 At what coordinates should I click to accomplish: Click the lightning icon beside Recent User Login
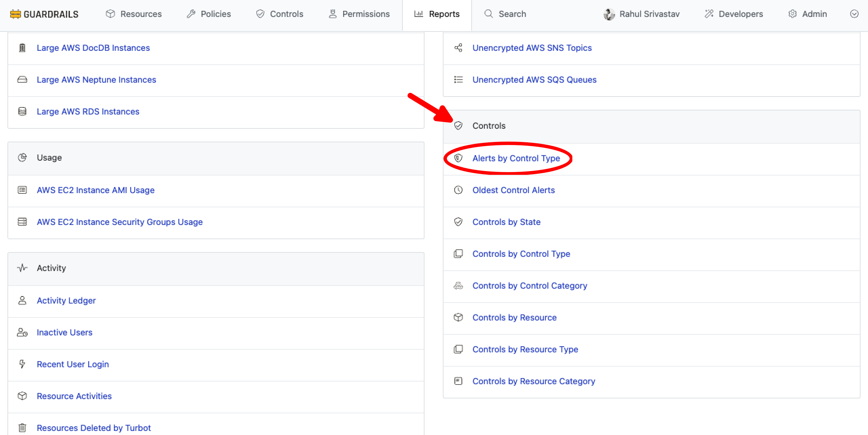click(x=22, y=364)
